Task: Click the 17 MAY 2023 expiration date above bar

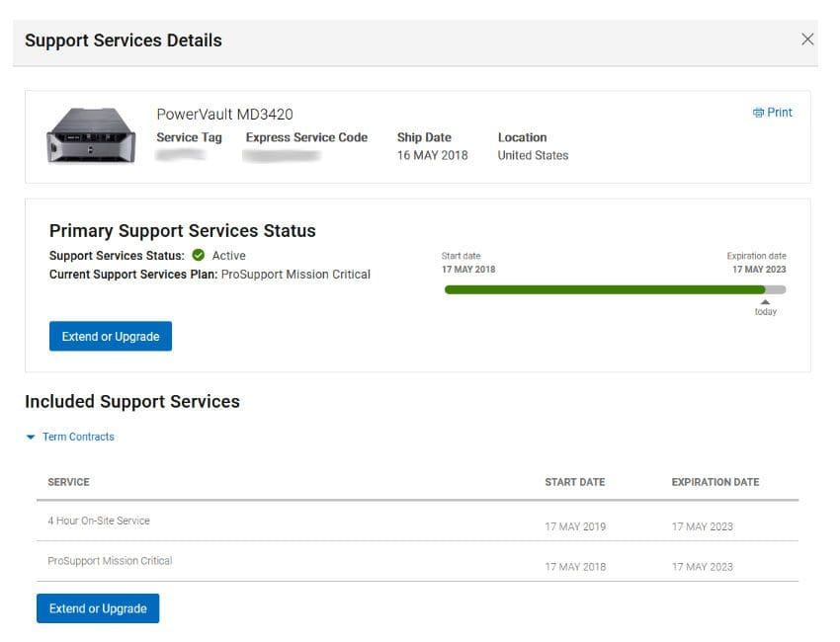Action: click(759, 270)
